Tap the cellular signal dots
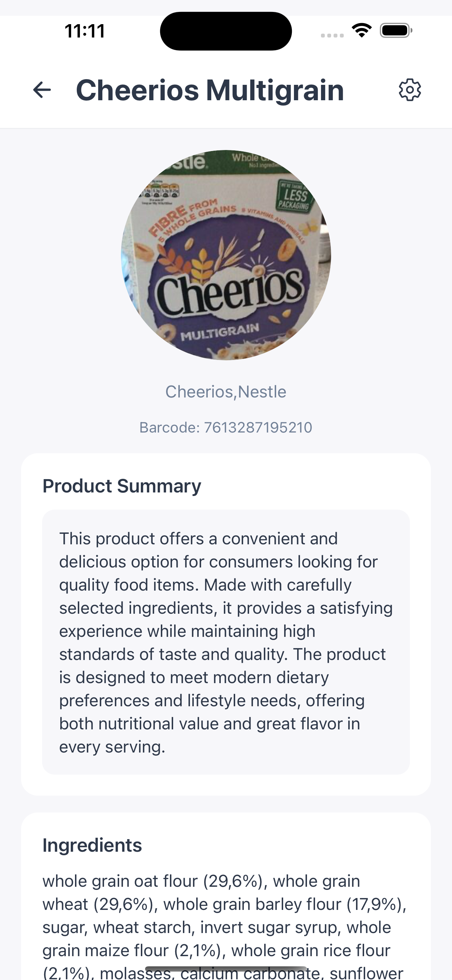 pyautogui.click(x=332, y=35)
